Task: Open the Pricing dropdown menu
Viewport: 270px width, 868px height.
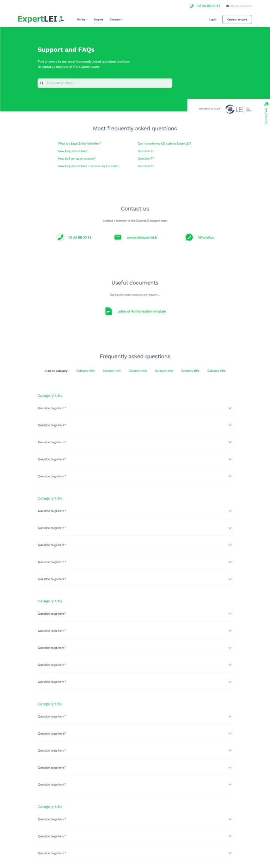Action: point(82,19)
